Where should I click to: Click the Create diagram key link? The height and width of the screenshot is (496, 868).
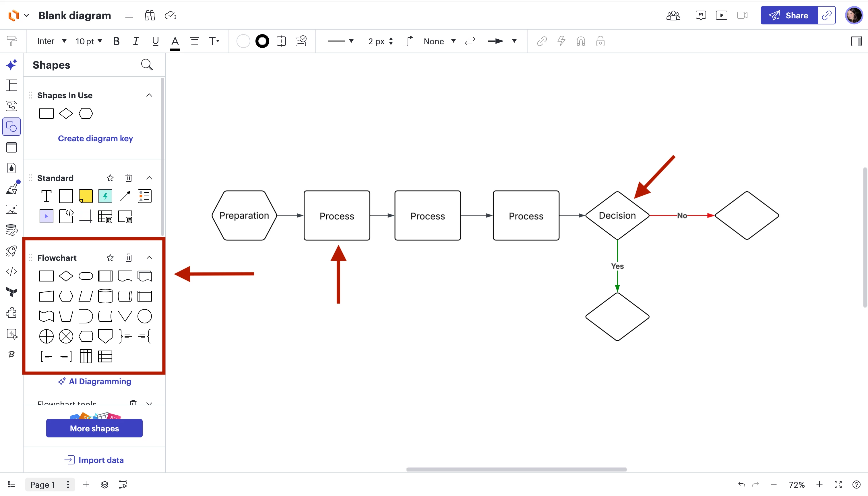[x=95, y=138]
